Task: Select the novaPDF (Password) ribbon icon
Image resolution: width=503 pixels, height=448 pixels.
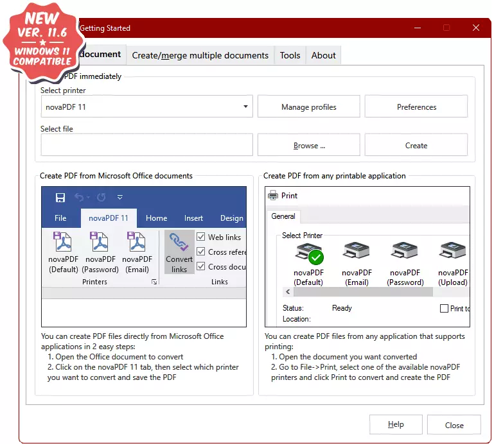Action: 100,252
